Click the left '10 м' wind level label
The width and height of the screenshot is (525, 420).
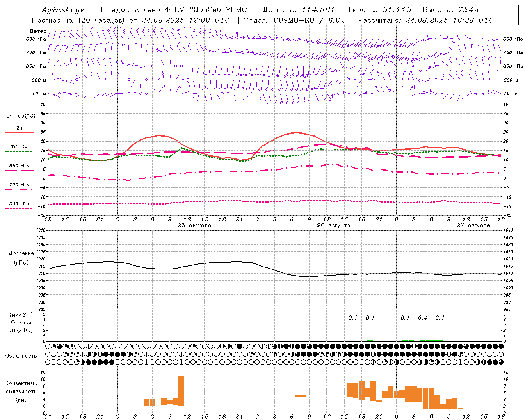click(39, 94)
